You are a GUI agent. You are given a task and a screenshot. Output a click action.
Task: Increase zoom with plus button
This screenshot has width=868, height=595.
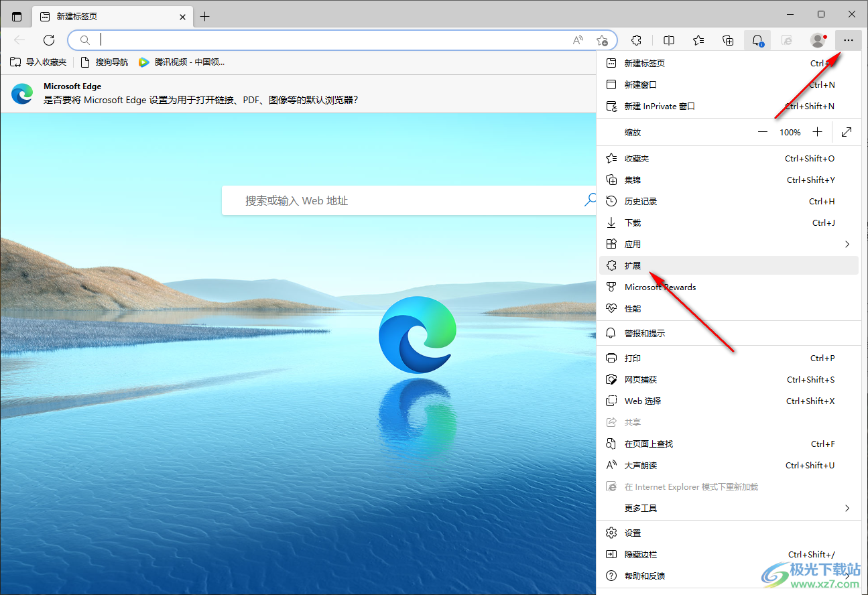tap(817, 132)
